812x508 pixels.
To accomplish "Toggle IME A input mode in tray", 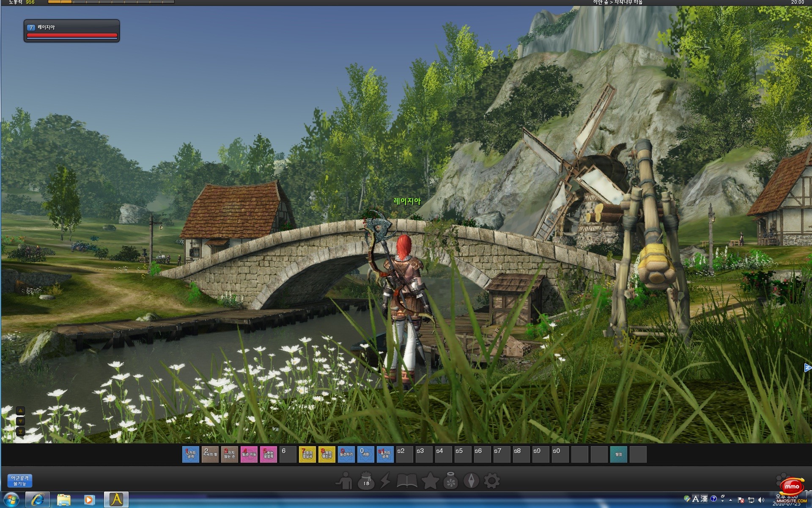I will [695, 499].
